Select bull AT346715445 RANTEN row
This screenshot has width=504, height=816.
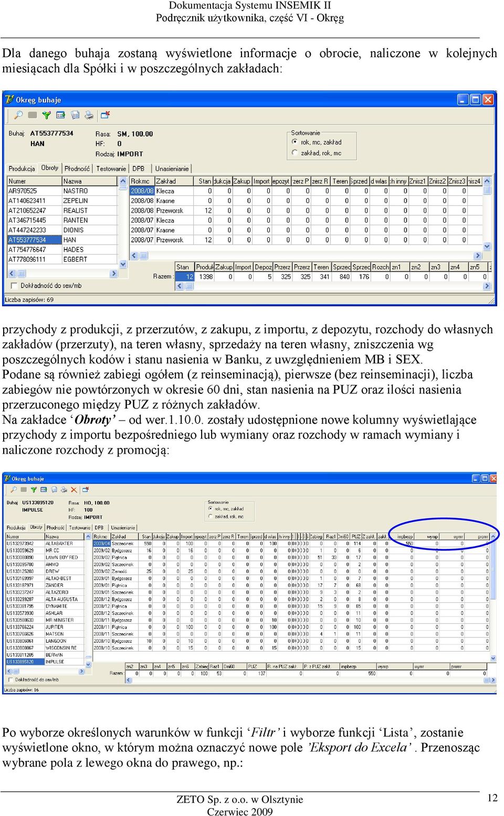click(62, 221)
